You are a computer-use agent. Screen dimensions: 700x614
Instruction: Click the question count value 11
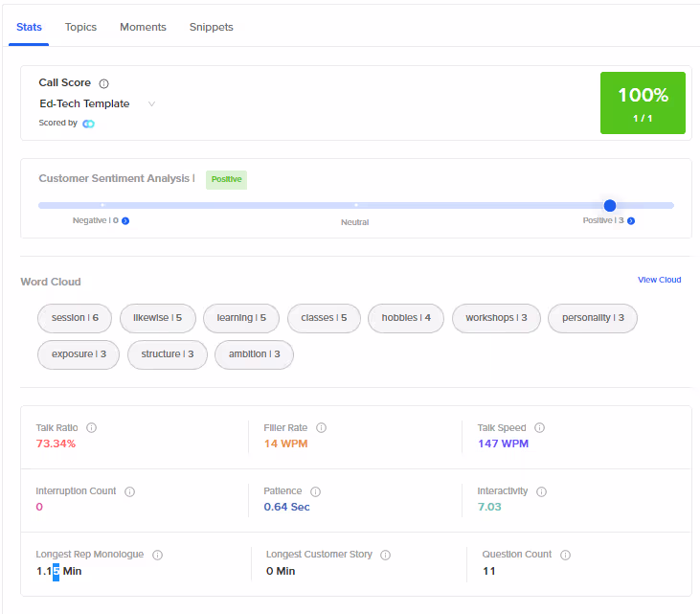tap(489, 572)
